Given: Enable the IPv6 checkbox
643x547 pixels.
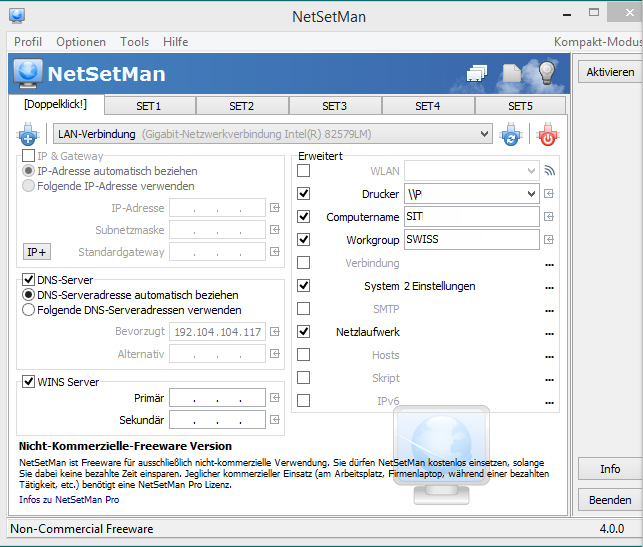Looking at the screenshot, I should [x=303, y=400].
